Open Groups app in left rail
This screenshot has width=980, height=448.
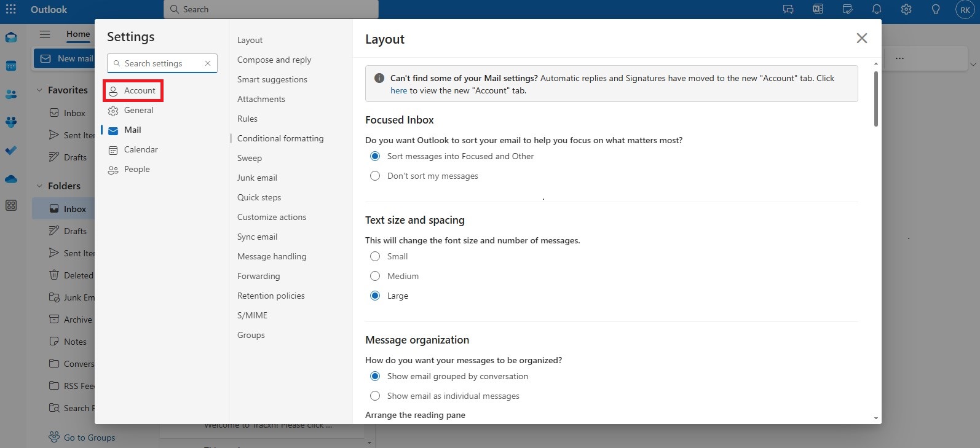11,122
